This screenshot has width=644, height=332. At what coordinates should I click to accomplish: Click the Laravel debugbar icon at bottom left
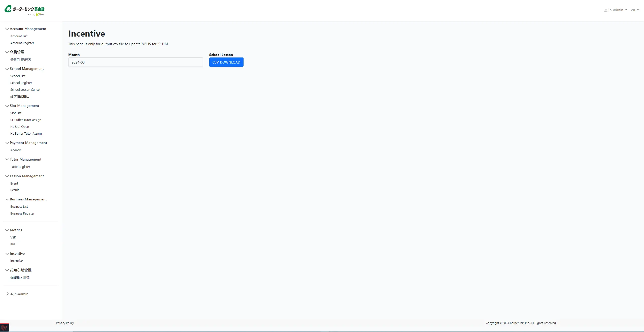[x=4, y=328]
